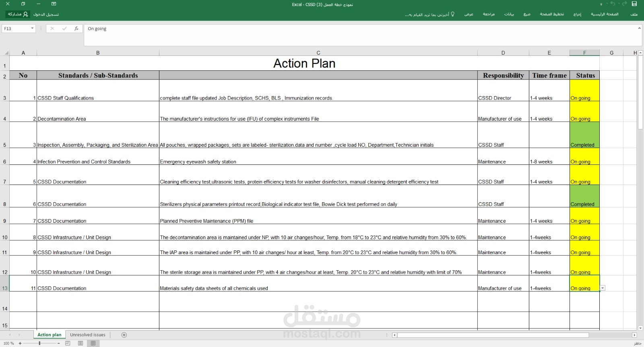Select the Action Plan title cell
The height and width of the screenshot is (347, 644).
[304, 64]
